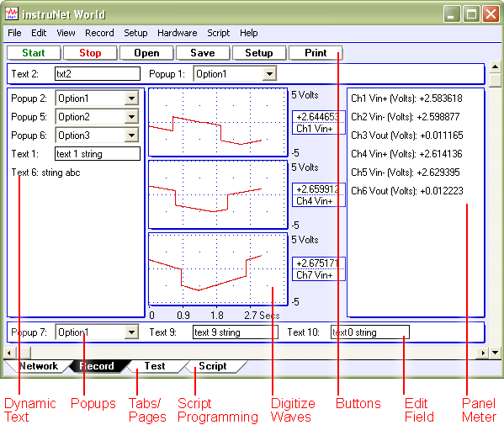Viewport: 504px width, 425px height.
Task: Switch to the Network tab
Action: [x=38, y=366]
